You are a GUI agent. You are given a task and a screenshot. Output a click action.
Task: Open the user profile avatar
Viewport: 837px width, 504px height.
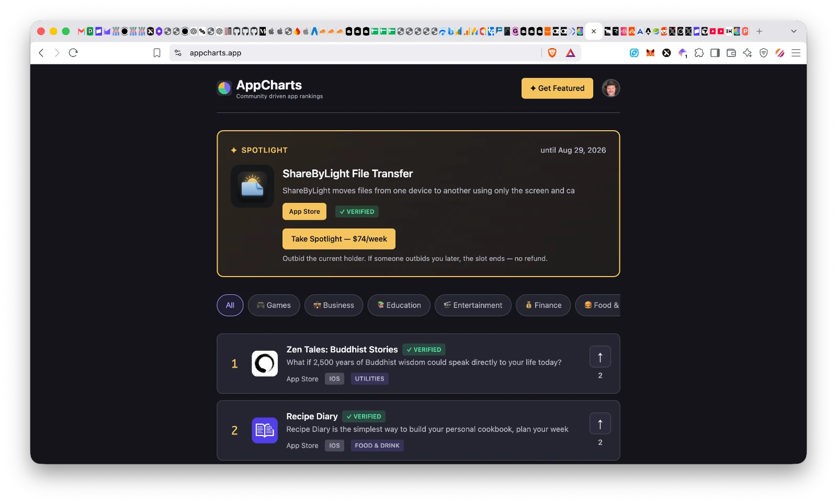point(610,88)
